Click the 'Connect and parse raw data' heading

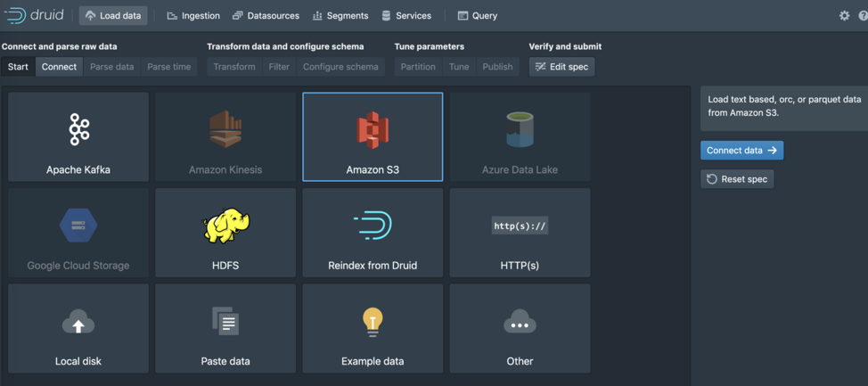pyautogui.click(x=59, y=46)
